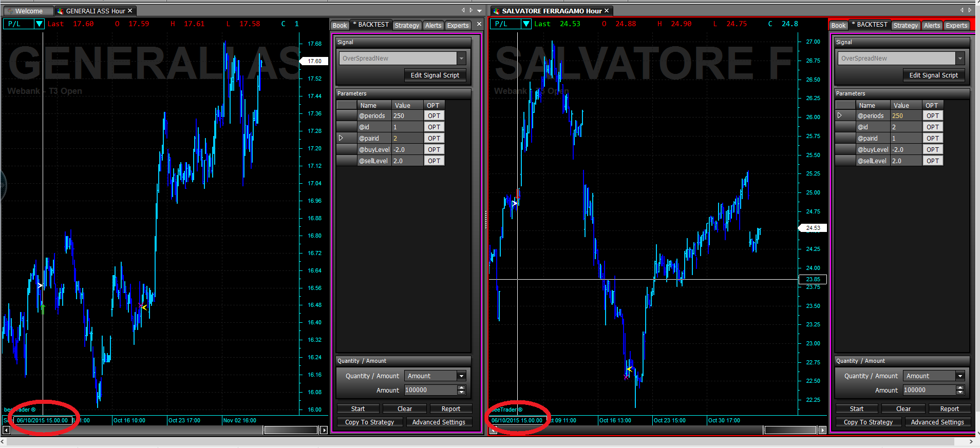The width and height of the screenshot is (980, 448).
Task: Click Edit Signal Script in left panel
Action: (x=435, y=75)
